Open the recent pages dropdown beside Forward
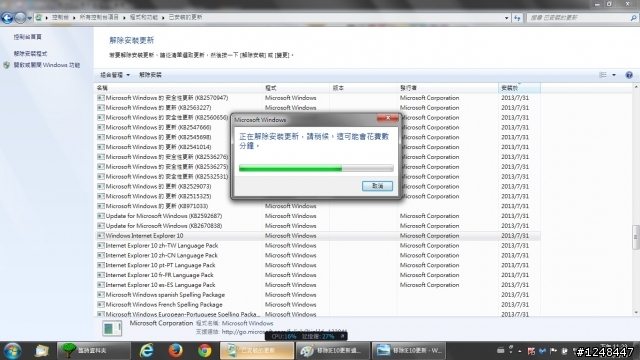Viewport: 640px width, 360px height. point(29,18)
